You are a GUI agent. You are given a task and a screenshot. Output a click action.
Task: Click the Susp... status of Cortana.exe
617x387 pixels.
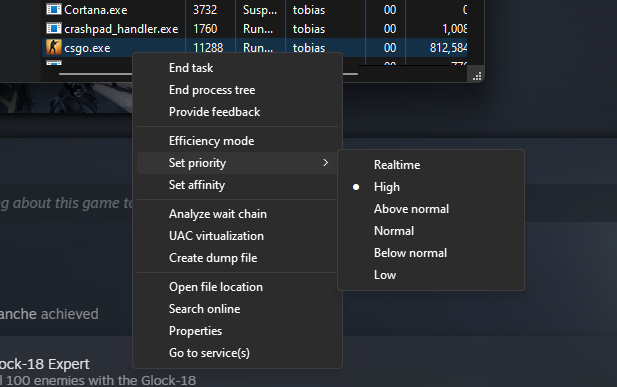[260, 10]
